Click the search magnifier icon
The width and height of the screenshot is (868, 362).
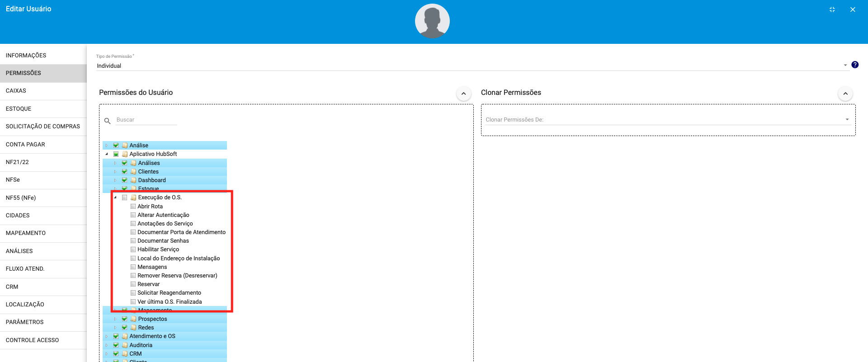click(108, 121)
